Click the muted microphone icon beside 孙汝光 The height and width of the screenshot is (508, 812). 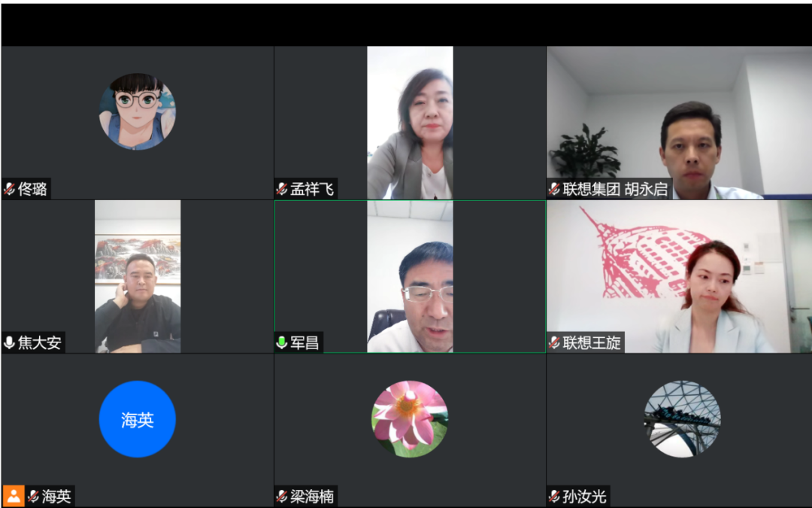[x=554, y=497]
